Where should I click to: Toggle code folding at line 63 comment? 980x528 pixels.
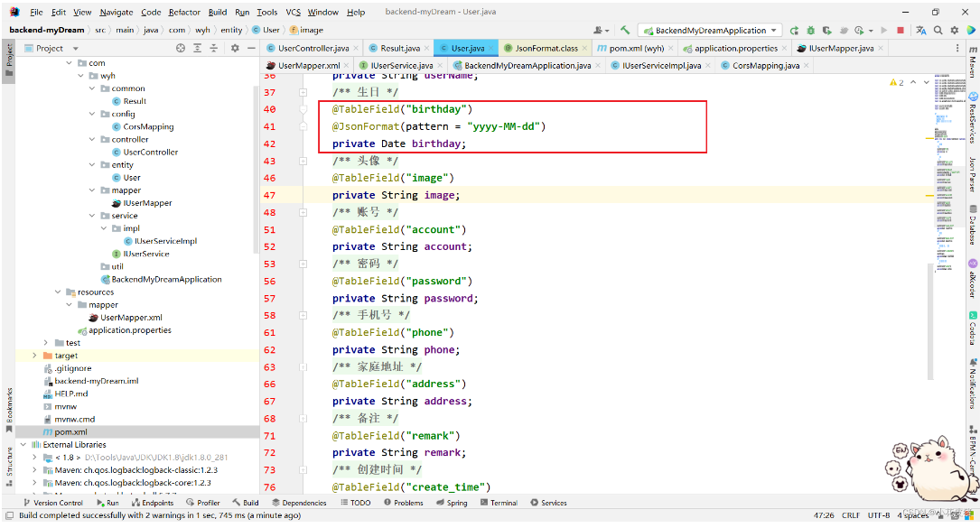(303, 367)
